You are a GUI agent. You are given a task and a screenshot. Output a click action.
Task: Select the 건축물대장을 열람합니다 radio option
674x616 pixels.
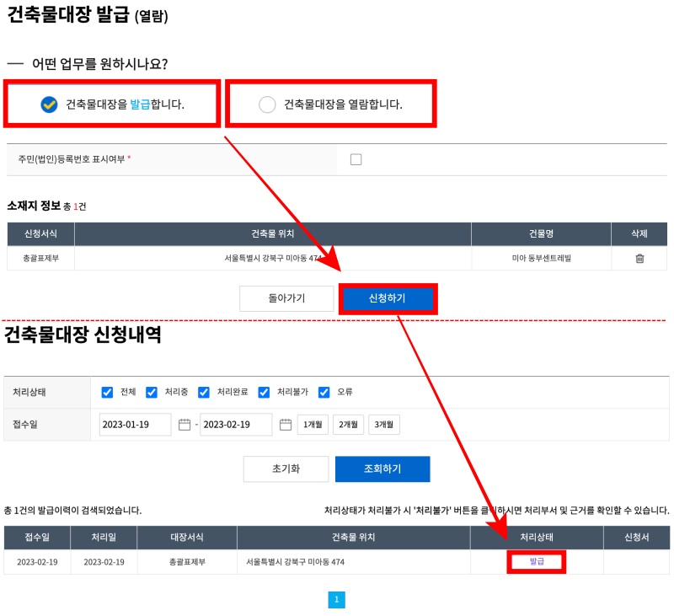[x=331, y=104]
